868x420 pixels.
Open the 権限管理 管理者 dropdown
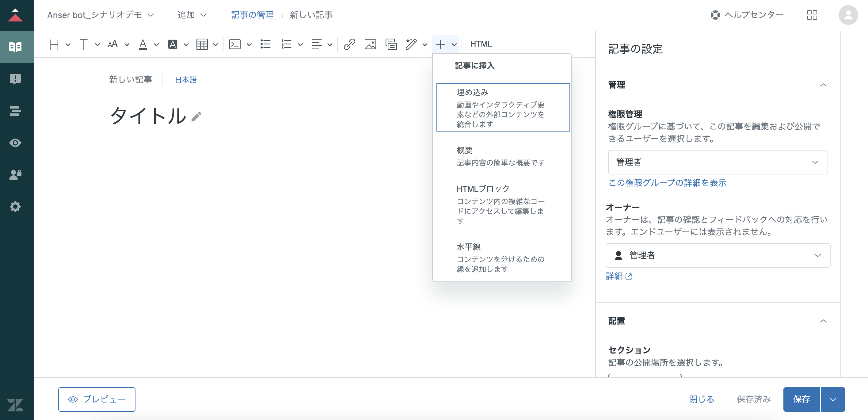(x=718, y=162)
